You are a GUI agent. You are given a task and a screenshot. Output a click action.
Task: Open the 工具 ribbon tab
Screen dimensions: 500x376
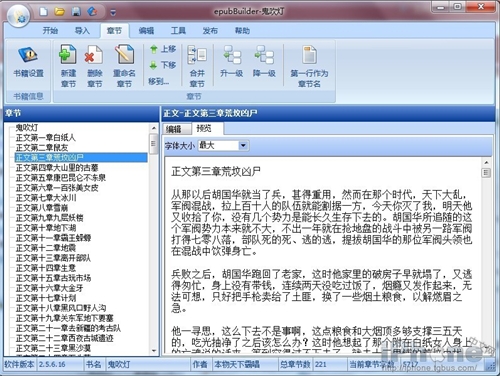pyautogui.click(x=178, y=31)
